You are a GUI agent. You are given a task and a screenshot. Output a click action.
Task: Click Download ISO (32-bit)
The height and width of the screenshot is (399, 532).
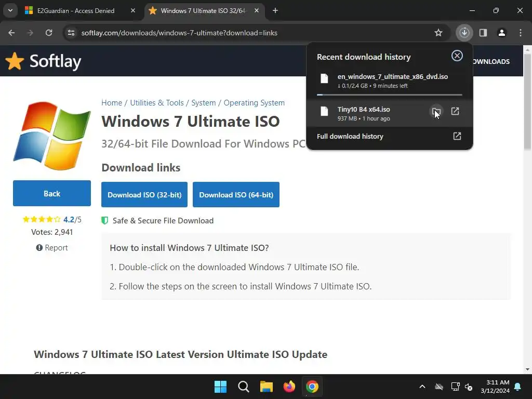click(x=144, y=194)
